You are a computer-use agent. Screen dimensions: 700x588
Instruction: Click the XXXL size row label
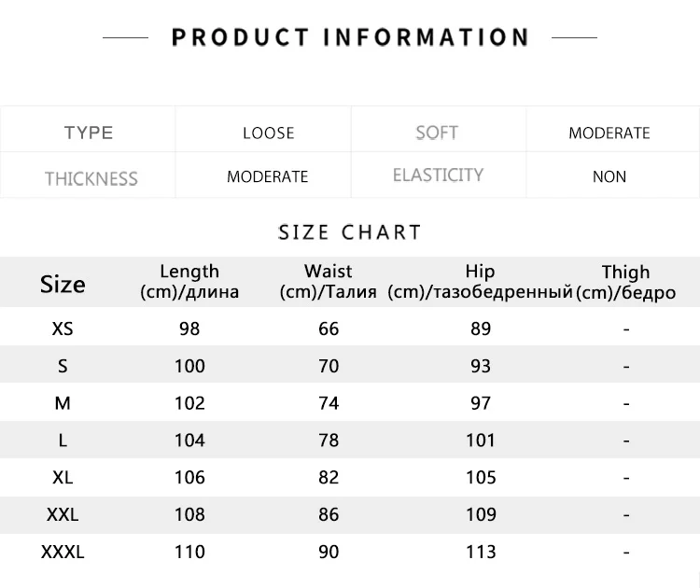click(x=63, y=552)
